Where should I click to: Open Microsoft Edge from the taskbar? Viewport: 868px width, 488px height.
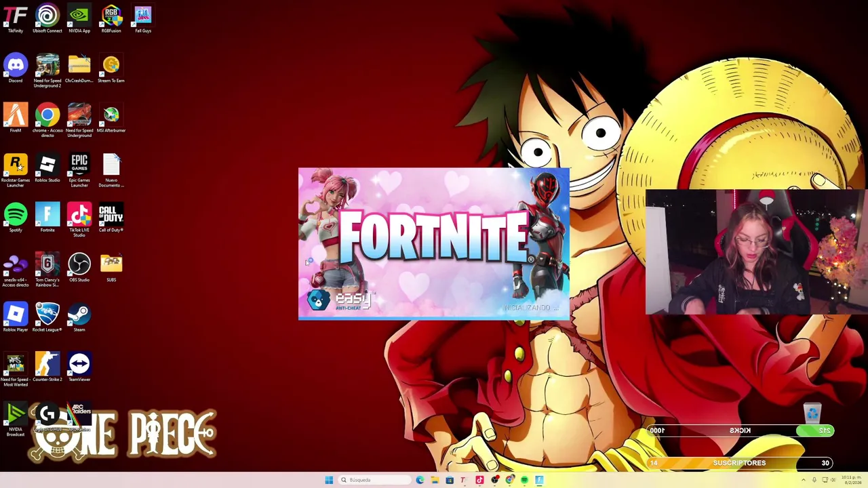420,480
